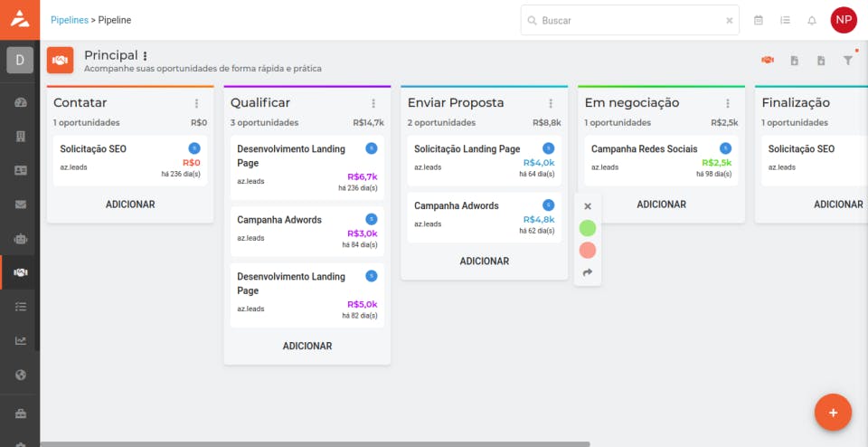Open the chart reports sidebar icon
This screenshot has width=868, height=447.
(x=20, y=341)
